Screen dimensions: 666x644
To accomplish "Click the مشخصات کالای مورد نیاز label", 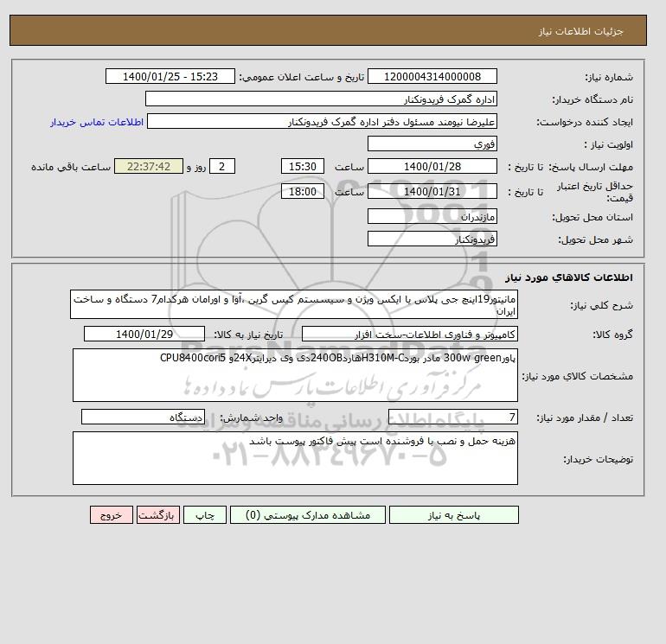I will click(x=578, y=376).
